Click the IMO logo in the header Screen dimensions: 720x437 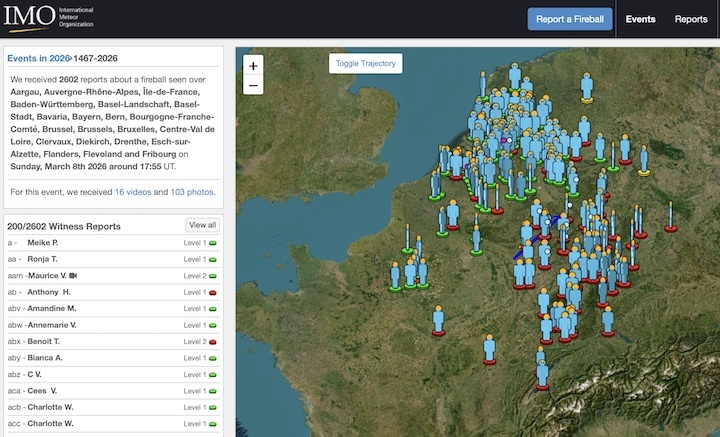tap(50, 18)
